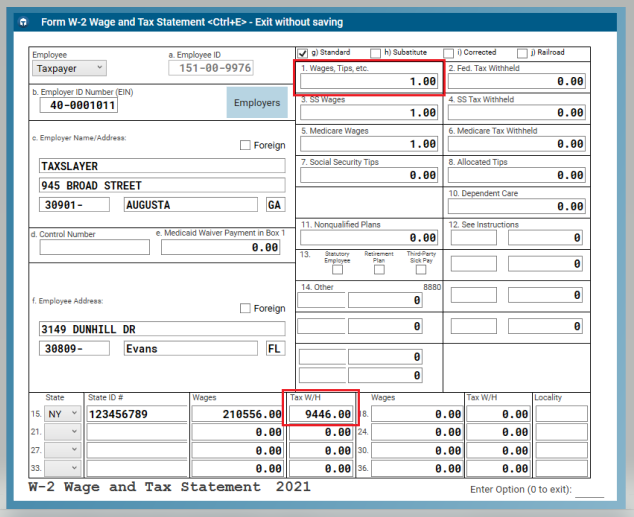Click the Control Number field
634x517 pixels.
95,247
